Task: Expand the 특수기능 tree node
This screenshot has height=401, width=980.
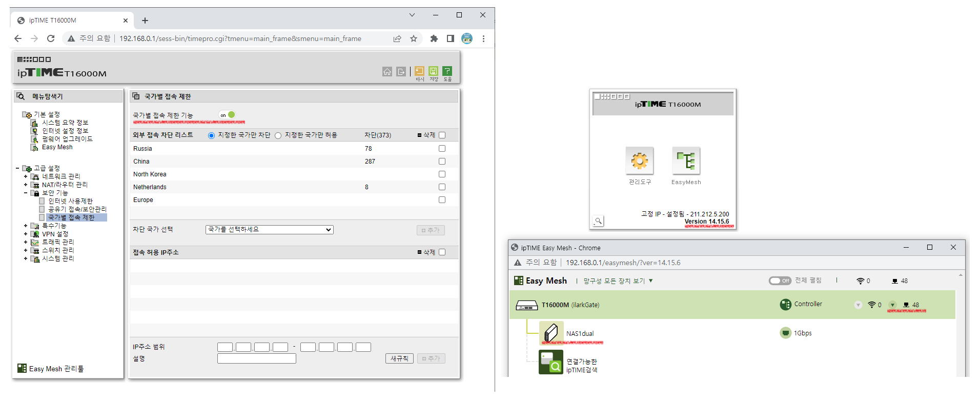Action: click(x=26, y=226)
